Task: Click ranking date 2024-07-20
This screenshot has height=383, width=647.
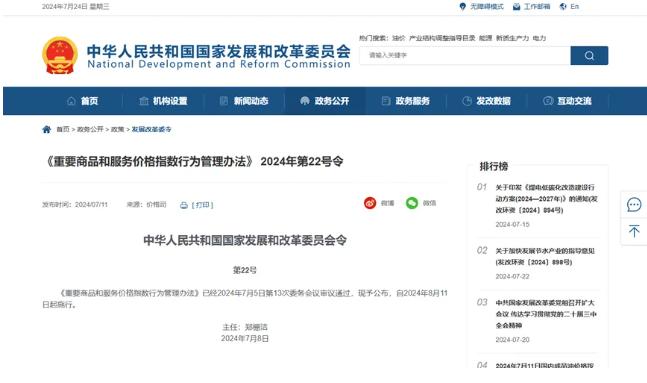Action: (512, 340)
